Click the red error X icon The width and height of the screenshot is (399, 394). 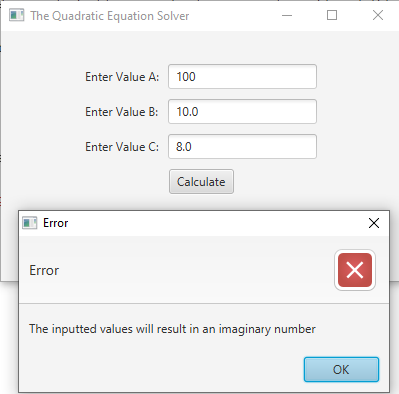click(355, 270)
